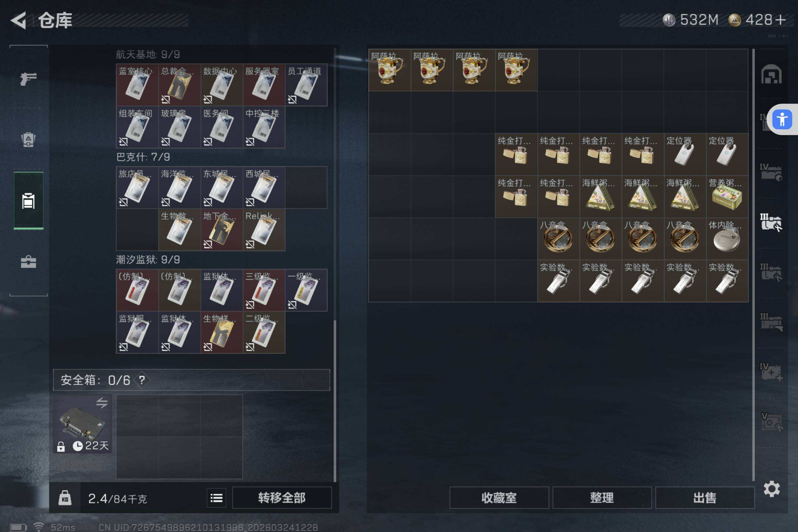Click the 出售 sell button
Image resolution: width=798 pixels, height=532 pixels.
(x=705, y=498)
